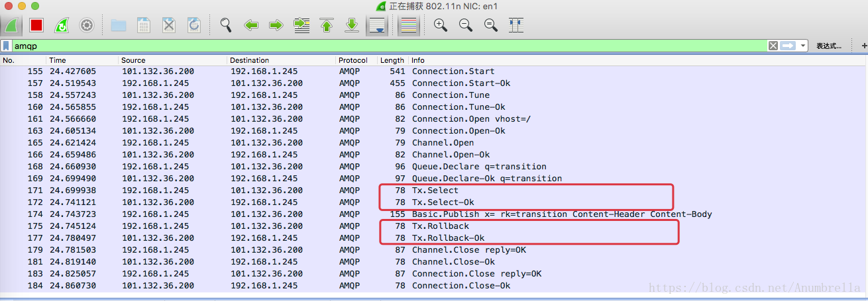Open a capture file folder icon
This screenshot has height=301, width=868.
point(119,26)
